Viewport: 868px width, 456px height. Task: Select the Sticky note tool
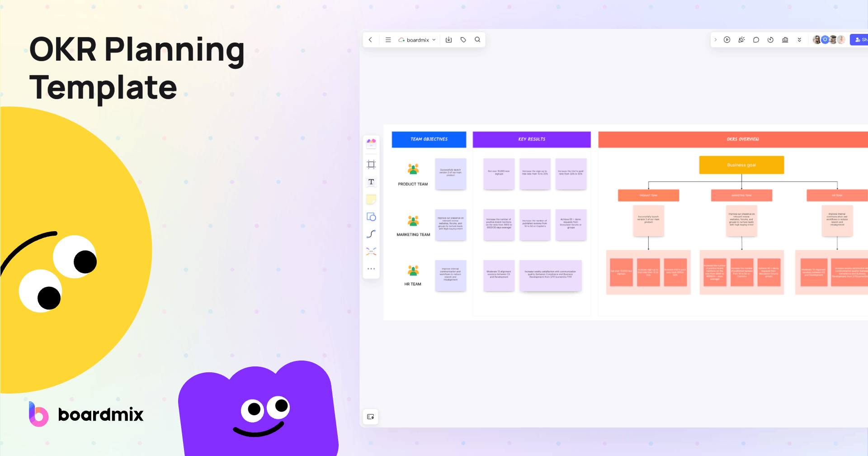tap(371, 199)
